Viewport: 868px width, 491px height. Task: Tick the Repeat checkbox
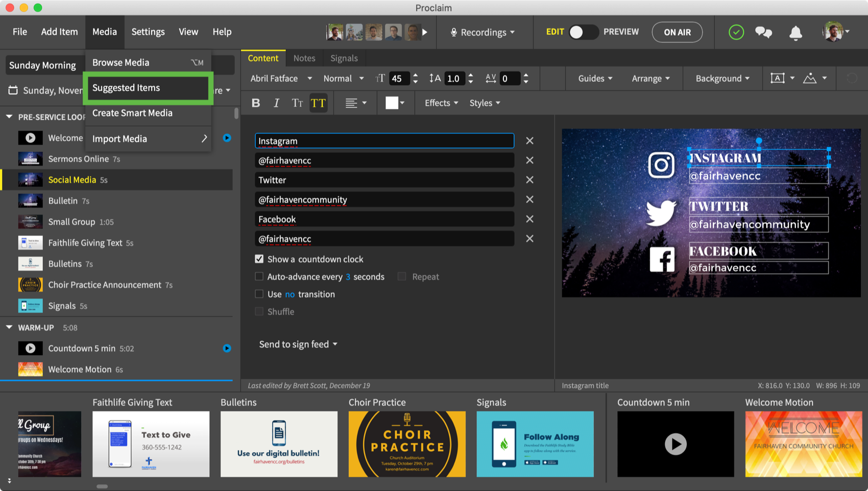[x=402, y=276]
